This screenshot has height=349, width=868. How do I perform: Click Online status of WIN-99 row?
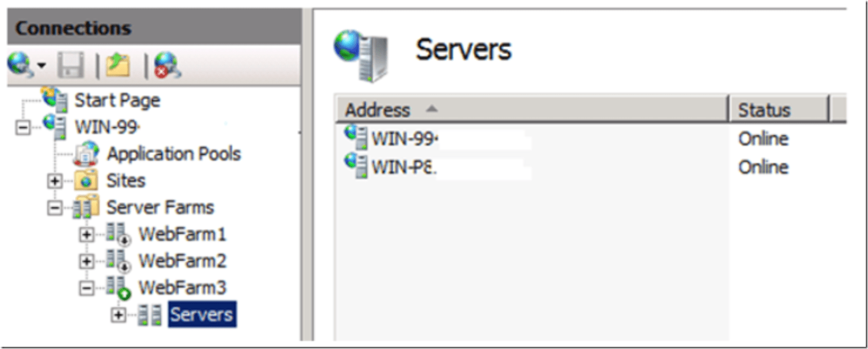[x=763, y=139]
